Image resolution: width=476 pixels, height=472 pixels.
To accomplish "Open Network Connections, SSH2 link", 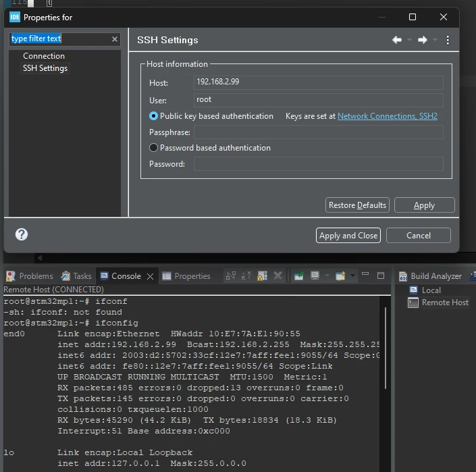I will 388,116.
